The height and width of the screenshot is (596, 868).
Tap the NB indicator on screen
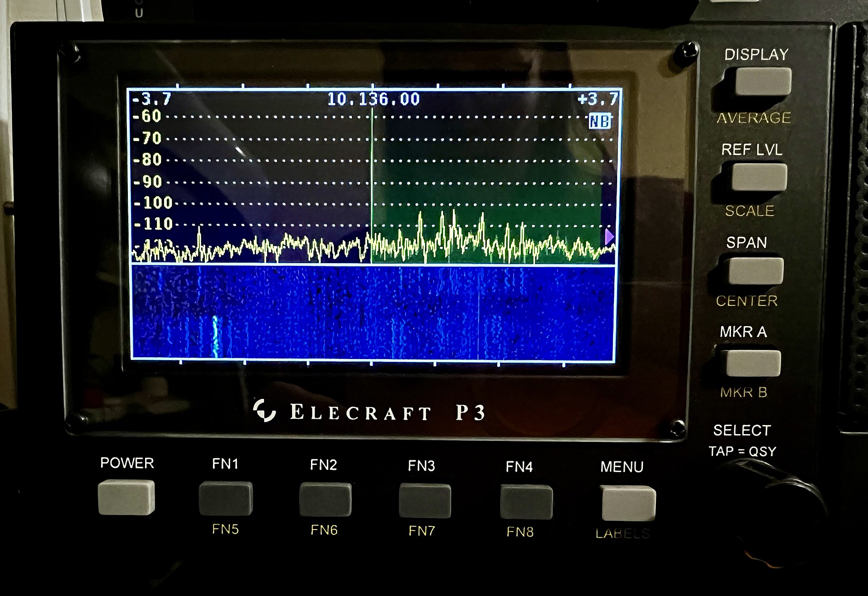(600, 121)
